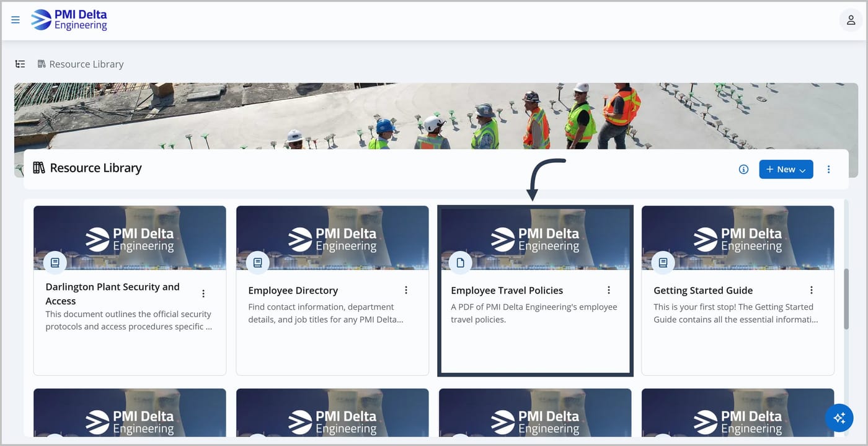This screenshot has height=446, width=868.
Task: Open Darlington Plant Security and Access title
Action: [113, 294]
